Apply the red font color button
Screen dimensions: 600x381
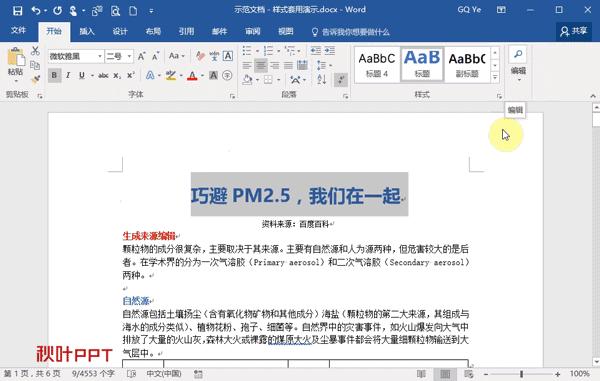(x=192, y=76)
